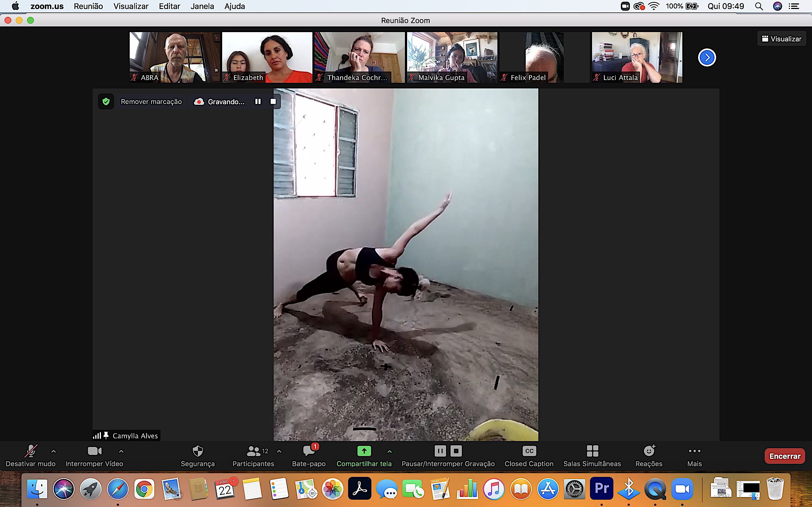Pause recording in the top Gravando bar
Image resolution: width=812 pixels, height=507 pixels.
[x=258, y=102]
